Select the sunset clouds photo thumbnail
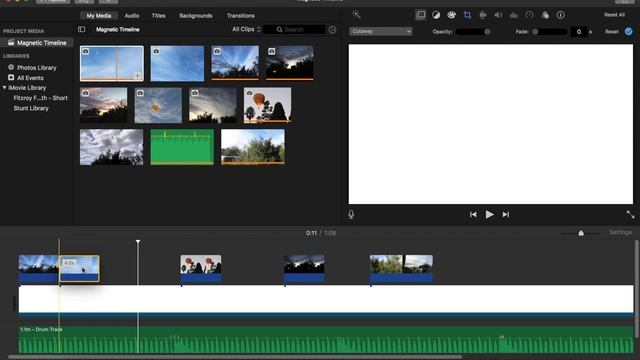Image resolution: width=640 pixels, height=360 pixels. click(103, 105)
